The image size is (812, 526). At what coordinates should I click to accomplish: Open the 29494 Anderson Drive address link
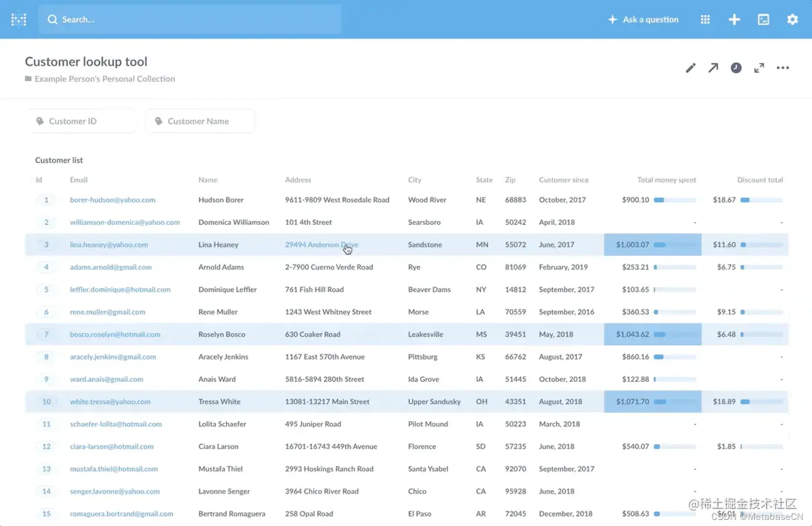point(321,244)
